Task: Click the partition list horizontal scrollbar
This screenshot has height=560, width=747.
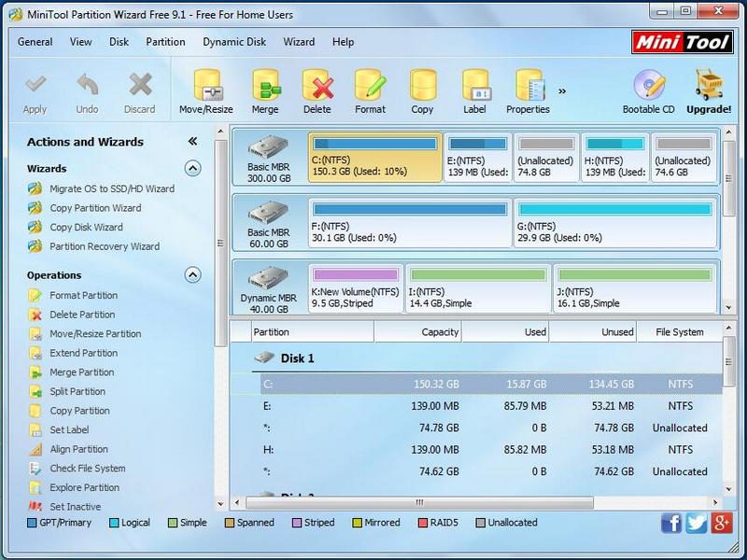Action: (x=419, y=502)
